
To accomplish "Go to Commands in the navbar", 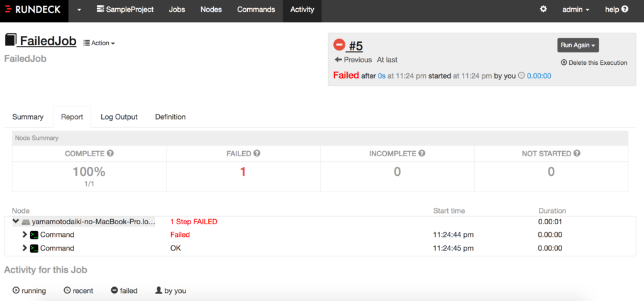I will pyautogui.click(x=256, y=9).
